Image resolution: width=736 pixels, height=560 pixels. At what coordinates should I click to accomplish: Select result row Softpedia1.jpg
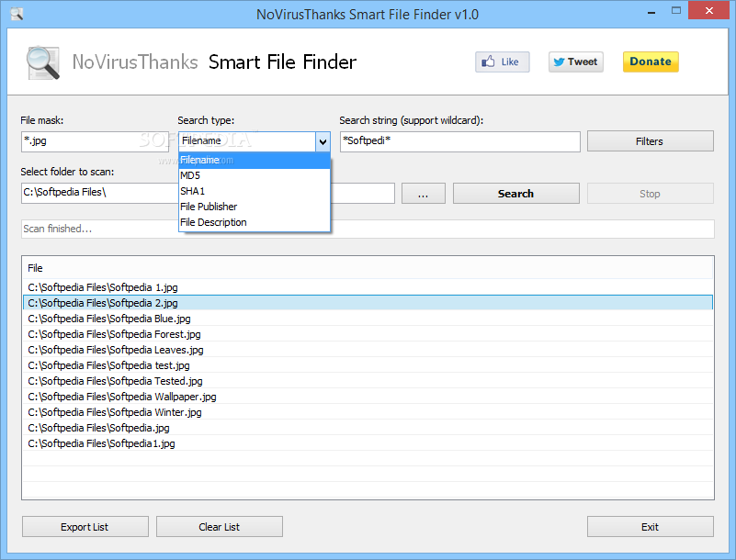coord(368,443)
